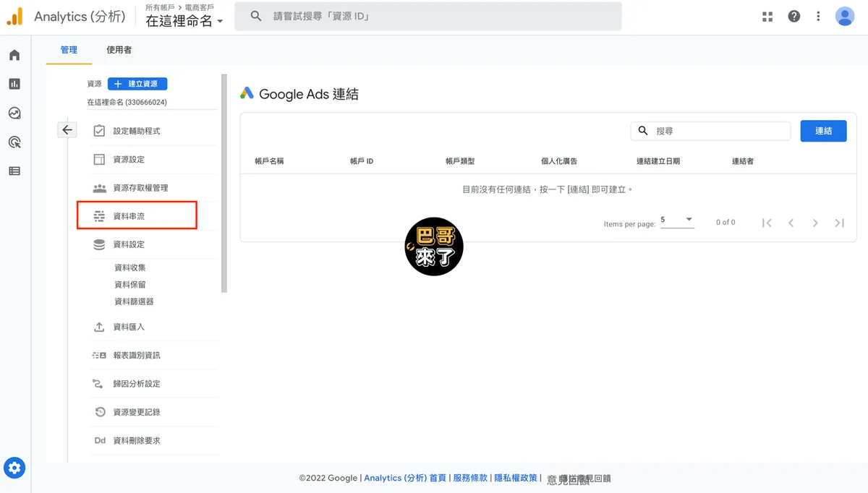Click the top search field for 資源 ID
The height and width of the screenshot is (493, 868).
coord(427,16)
